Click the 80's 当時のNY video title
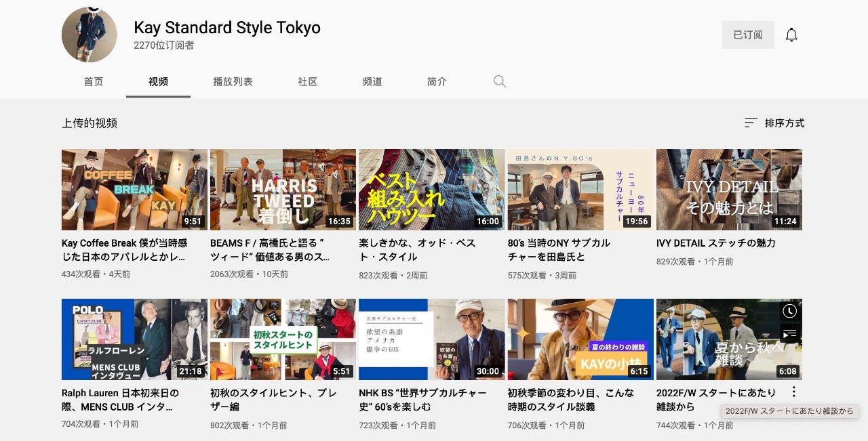The width and height of the screenshot is (868, 441). (x=559, y=250)
